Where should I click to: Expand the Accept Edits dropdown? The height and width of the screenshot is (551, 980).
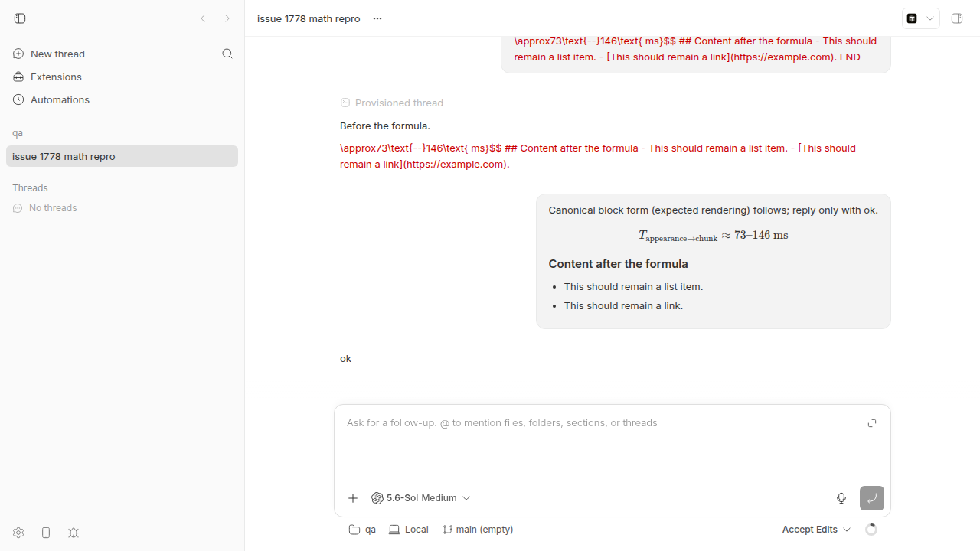click(x=816, y=530)
